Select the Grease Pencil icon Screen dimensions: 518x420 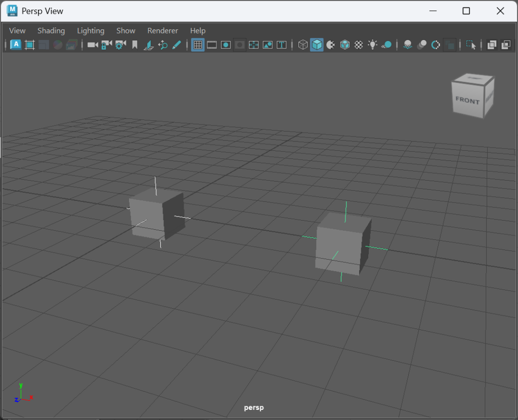pyautogui.click(x=177, y=45)
